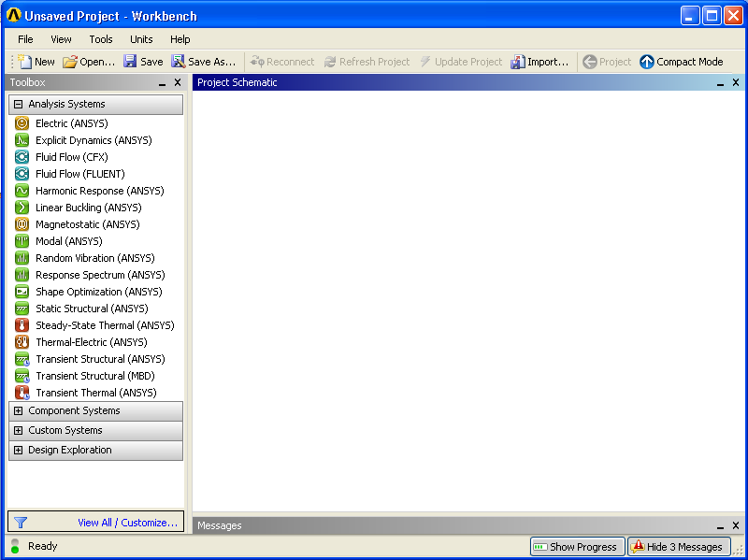Minimize the Messages panel
The height and width of the screenshot is (560, 748).
coord(720,526)
